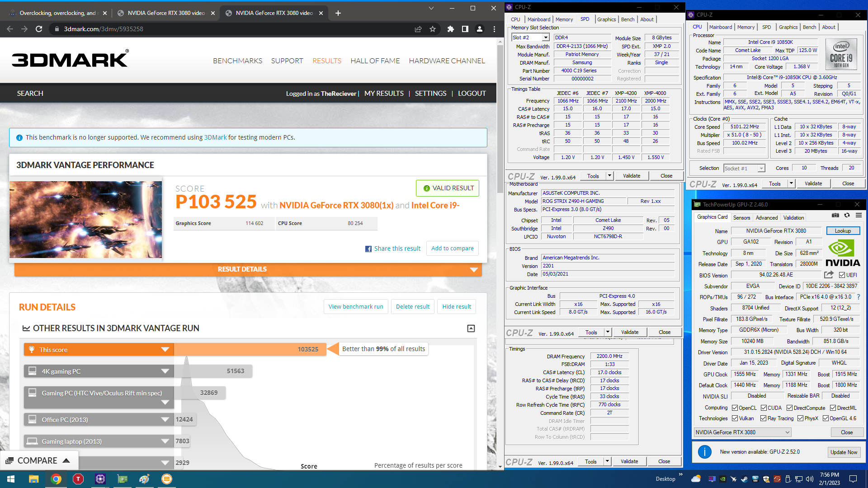Open a new Chrome tab with plus icon
Image resolution: width=868 pixels, height=488 pixels.
point(338,13)
